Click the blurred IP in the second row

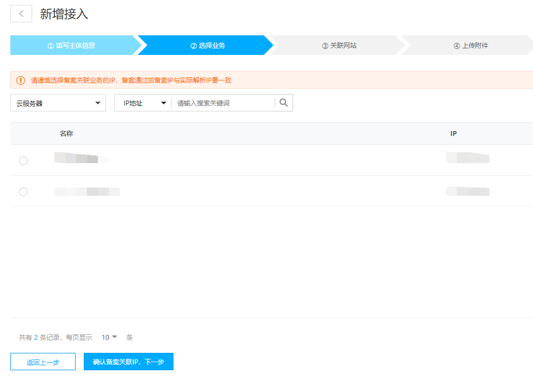(467, 191)
